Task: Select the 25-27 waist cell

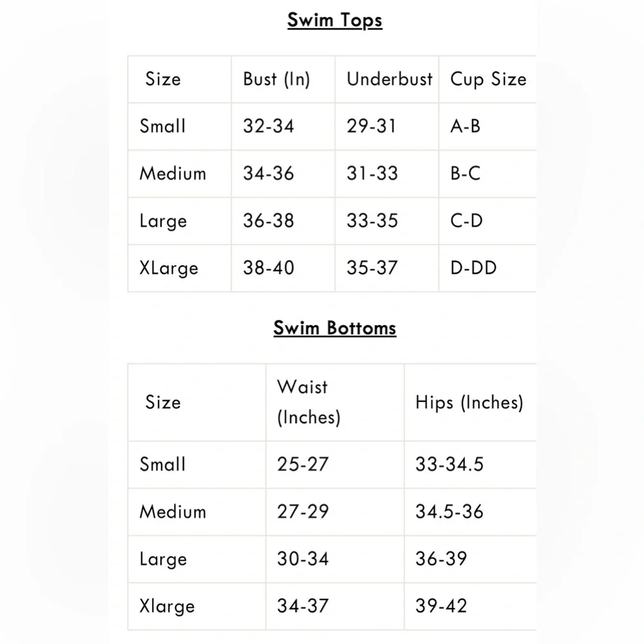Action: (303, 464)
